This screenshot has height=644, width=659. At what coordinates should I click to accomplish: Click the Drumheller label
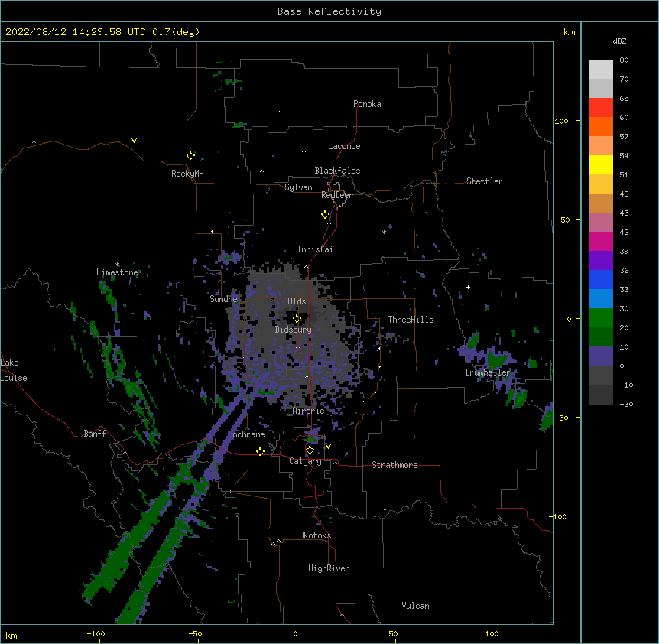click(x=488, y=372)
